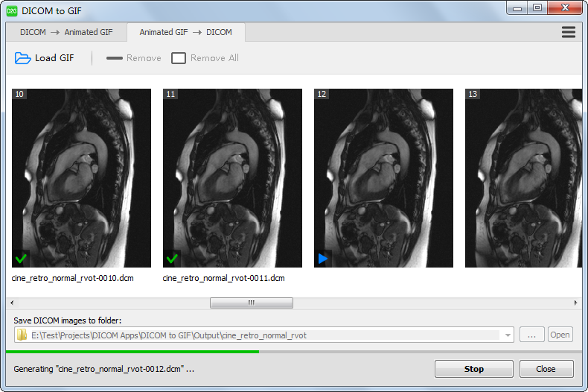Viewport: 588px width, 392px height.
Task: Click blue play arrow on frame 12
Action: tap(322, 259)
